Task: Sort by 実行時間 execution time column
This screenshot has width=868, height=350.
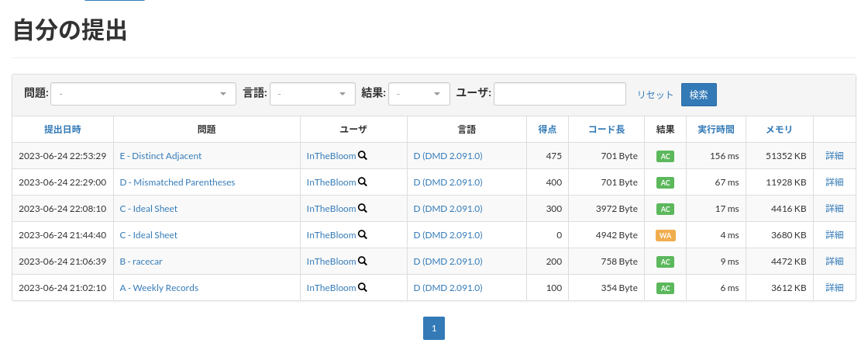Action: tap(716, 130)
